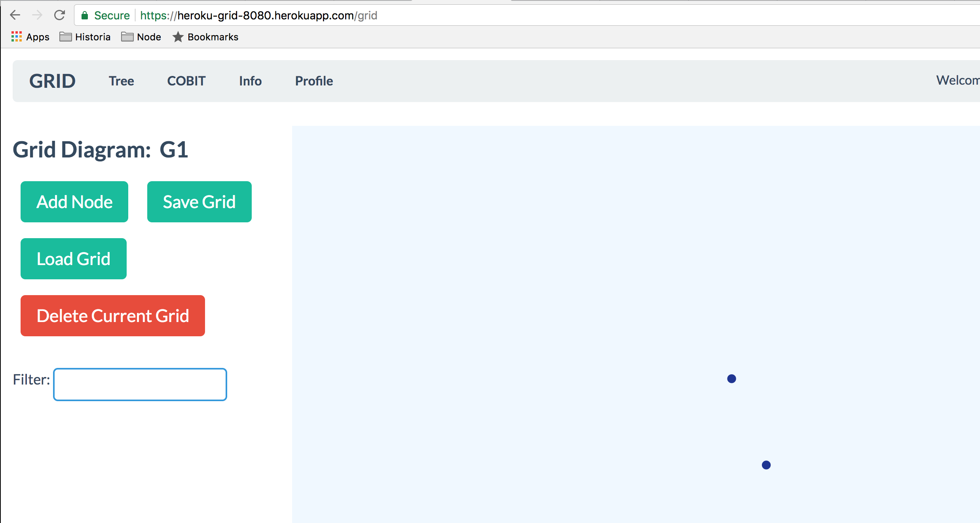This screenshot has height=523, width=980.
Task: Select the lower blue node dot
Action: 766,465
